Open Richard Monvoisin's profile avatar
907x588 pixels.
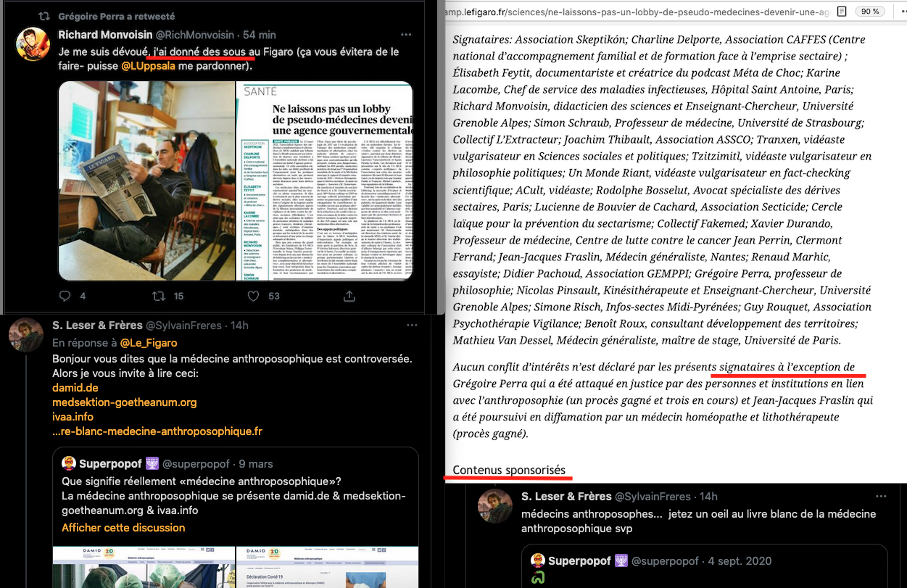click(x=33, y=46)
